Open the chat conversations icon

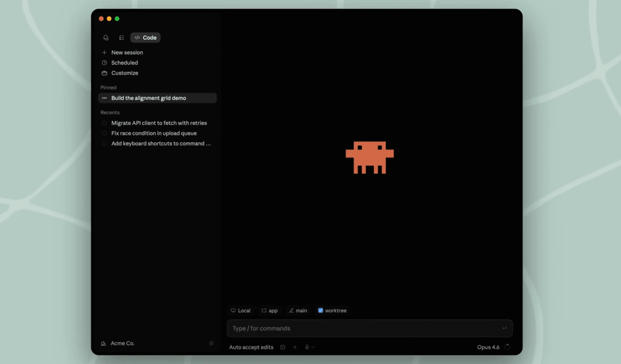pos(106,37)
